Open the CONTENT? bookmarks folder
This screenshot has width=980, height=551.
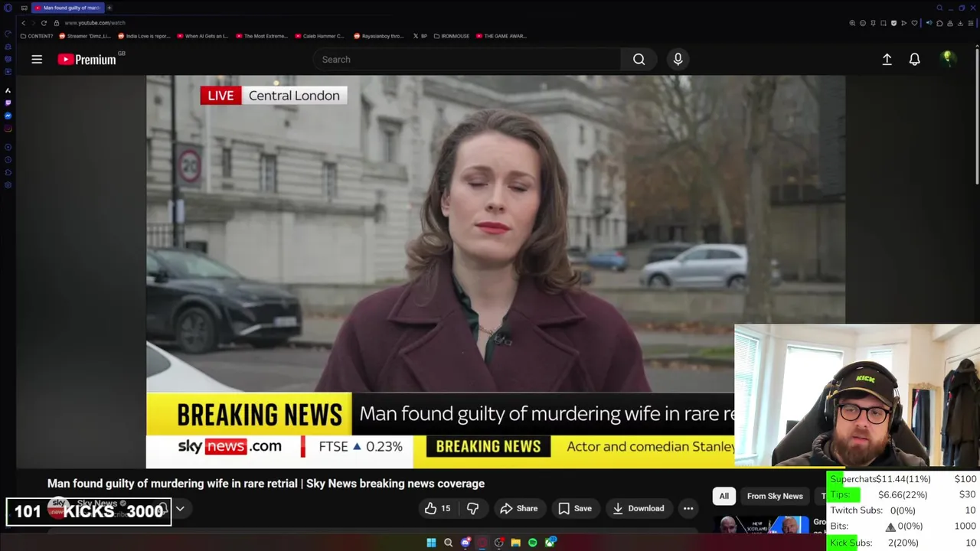coord(36,36)
